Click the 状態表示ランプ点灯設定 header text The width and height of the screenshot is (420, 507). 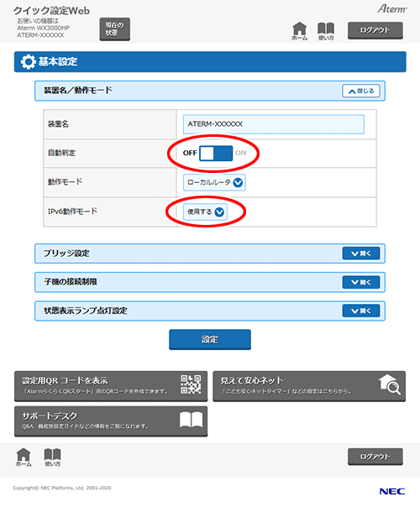click(86, 311)
